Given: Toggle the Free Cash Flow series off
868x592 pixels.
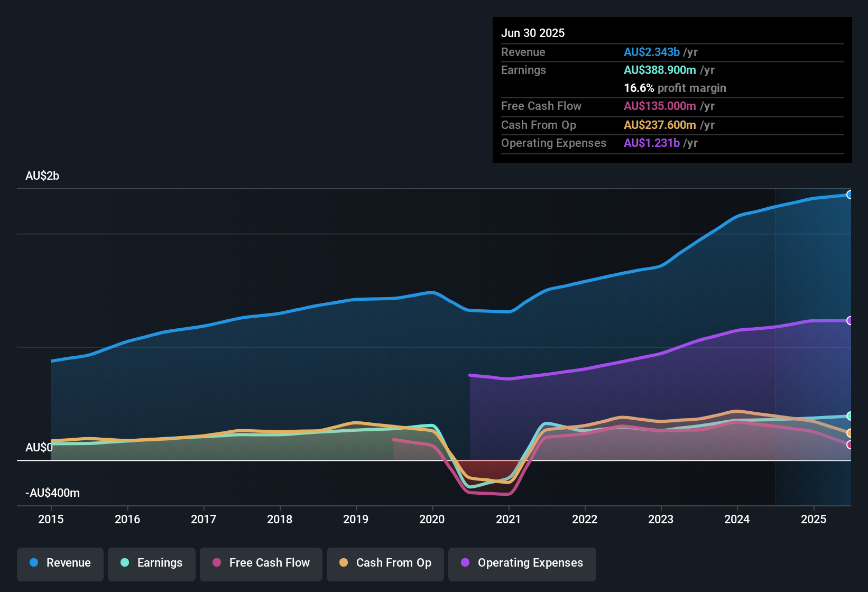Looking at the screenshot, I should (x=261, y=563).
